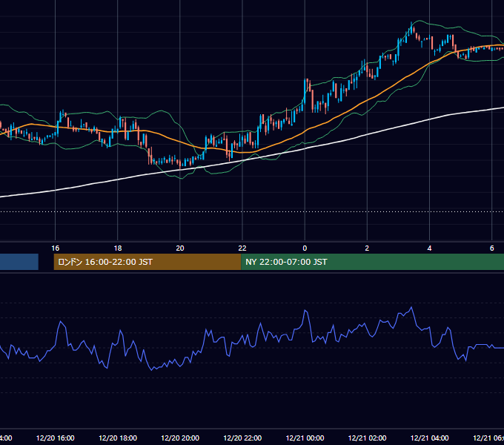Click the 12/21 02:00 time label

[367, 438]
